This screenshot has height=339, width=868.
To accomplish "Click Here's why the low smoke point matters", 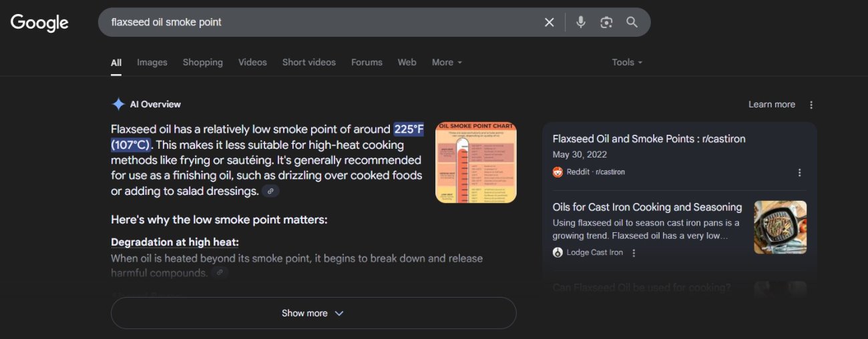I will pyautogui.click(x=219, y=220).
